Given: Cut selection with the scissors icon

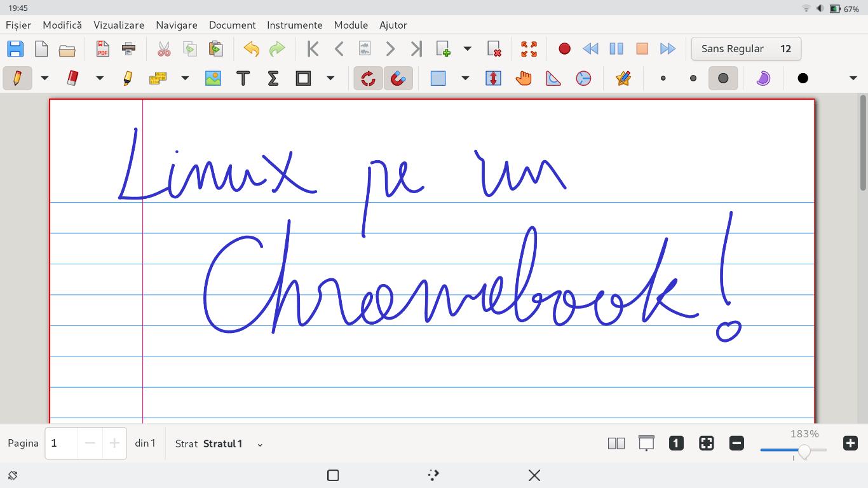Looking at the screenshot, I should tap(164, 49).
